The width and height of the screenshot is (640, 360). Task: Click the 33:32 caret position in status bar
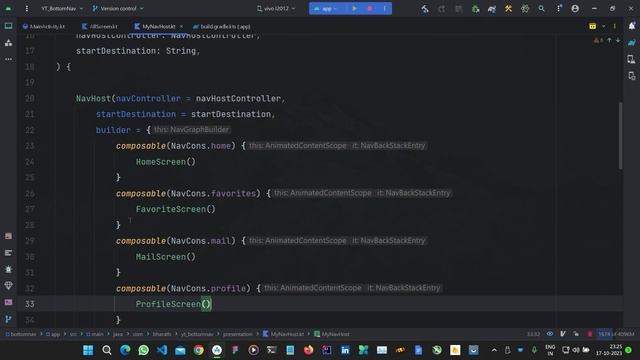click(533, 334)
